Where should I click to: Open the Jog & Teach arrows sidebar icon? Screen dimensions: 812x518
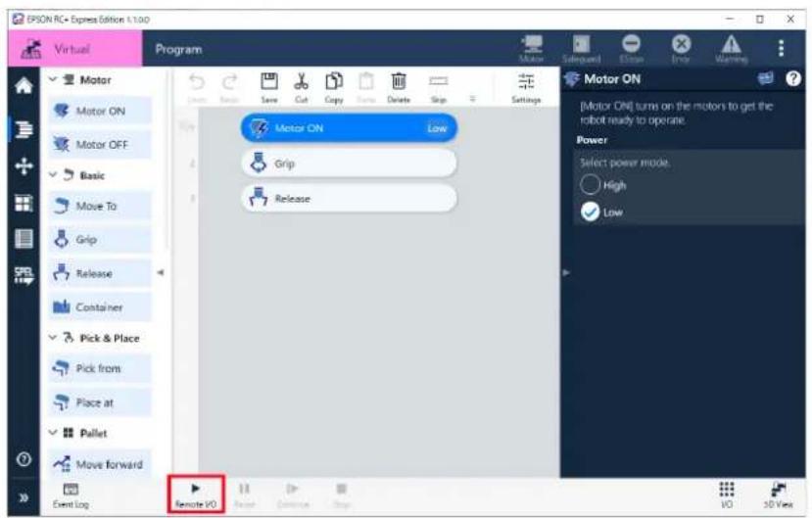24,166
